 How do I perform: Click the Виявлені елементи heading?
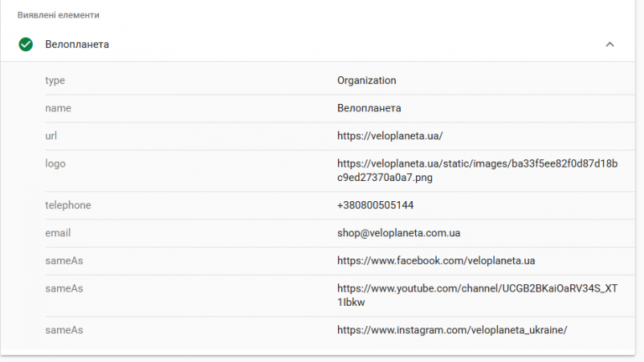(x=59, y=15)
